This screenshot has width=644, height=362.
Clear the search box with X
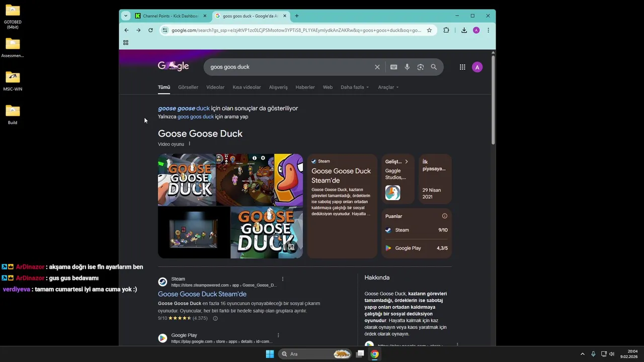tap(377, 67)
